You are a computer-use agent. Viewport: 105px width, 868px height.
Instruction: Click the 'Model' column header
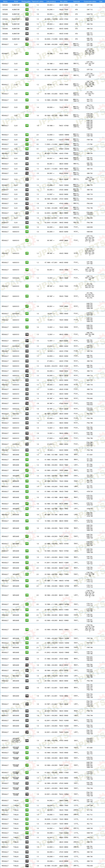pyautogui.click(x=16, y=1)
